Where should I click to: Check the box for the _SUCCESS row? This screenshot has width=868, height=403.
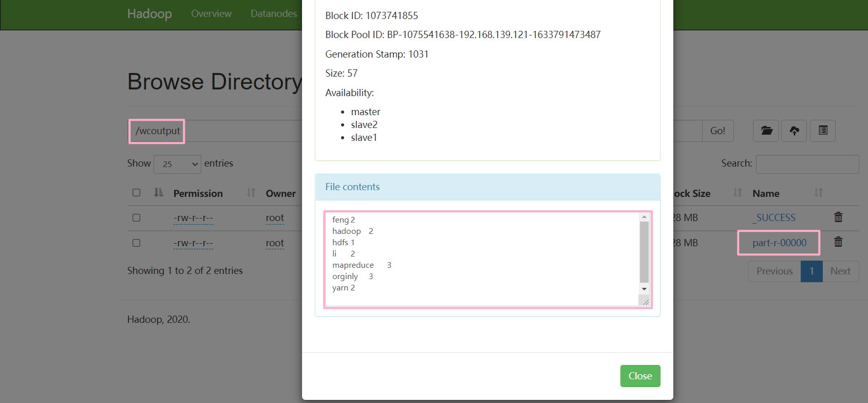point(136,217)
